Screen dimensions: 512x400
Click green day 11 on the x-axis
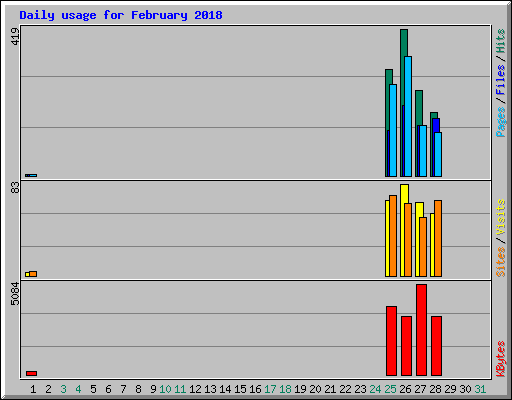coord(180,389)
